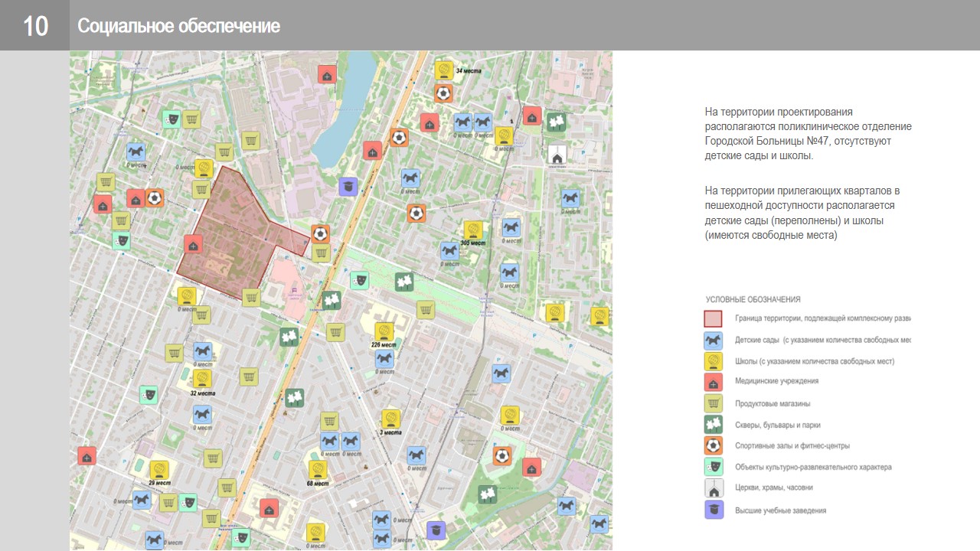The width and height of the screenshot is (980, 551).
Task: Click the medical icon inside the red territory
Action: tap(194, 244)
